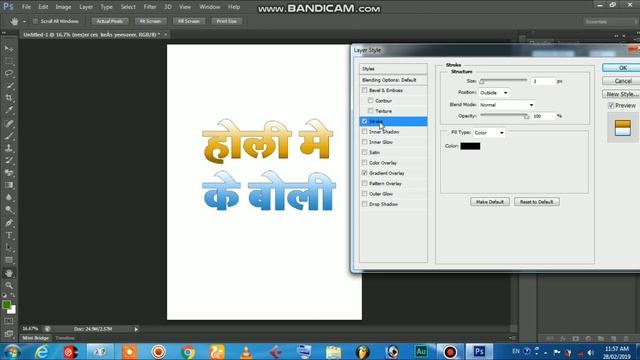Enable Inner Shadow checkbox
The height and width of the screenshot is (360, 640).
tap(364, 131)
